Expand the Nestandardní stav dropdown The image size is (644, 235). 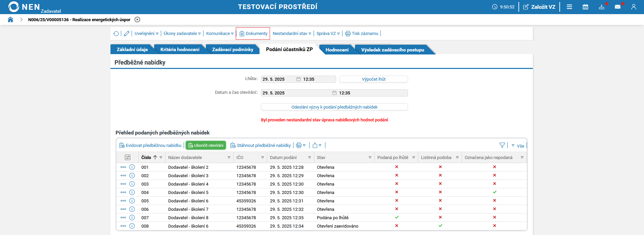pyautogui.click(x=292, y=34)
